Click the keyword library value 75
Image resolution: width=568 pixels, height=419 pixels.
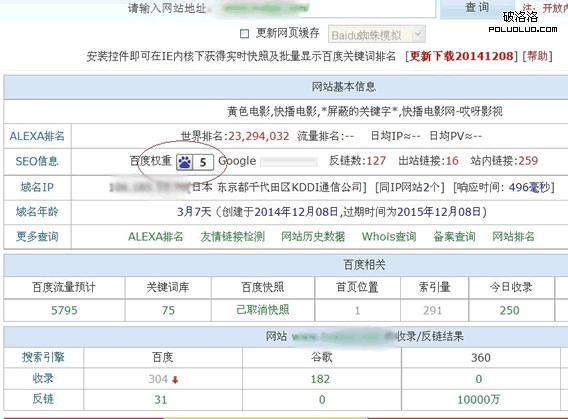click(168, 310)
